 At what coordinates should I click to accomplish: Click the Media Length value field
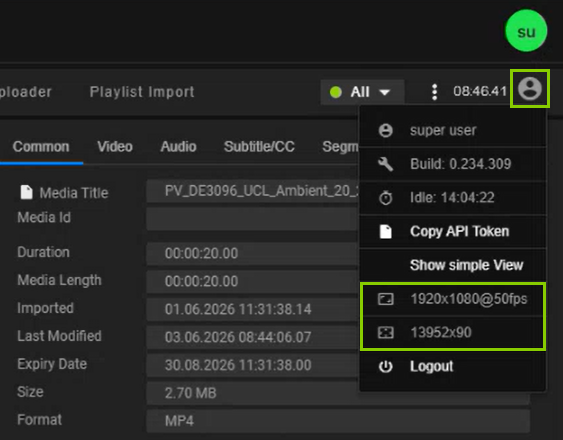point(253,281)
